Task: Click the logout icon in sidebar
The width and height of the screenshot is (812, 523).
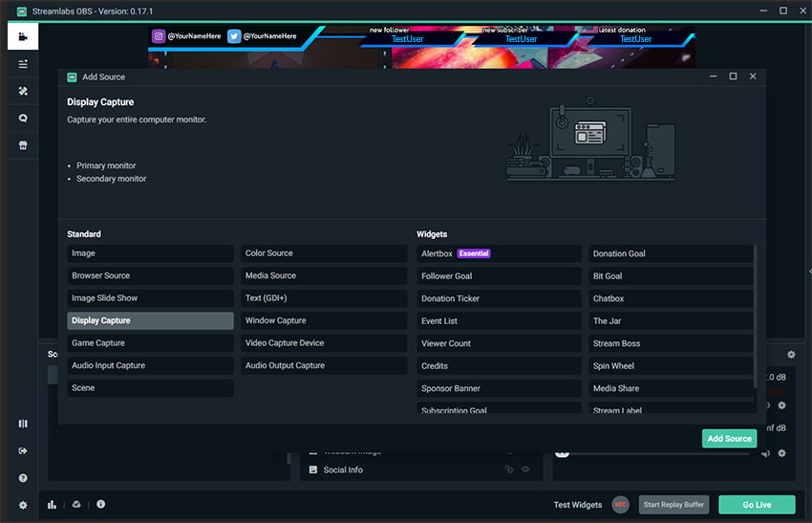Action: (23, 451)
